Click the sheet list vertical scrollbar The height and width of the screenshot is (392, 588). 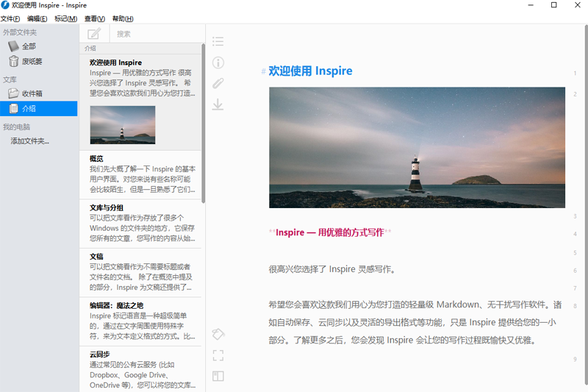pyautogui.click(x=203, y=125)
